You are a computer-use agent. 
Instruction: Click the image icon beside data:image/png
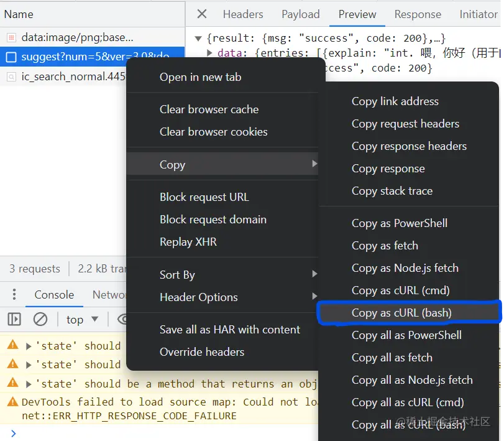coord(11,38)
